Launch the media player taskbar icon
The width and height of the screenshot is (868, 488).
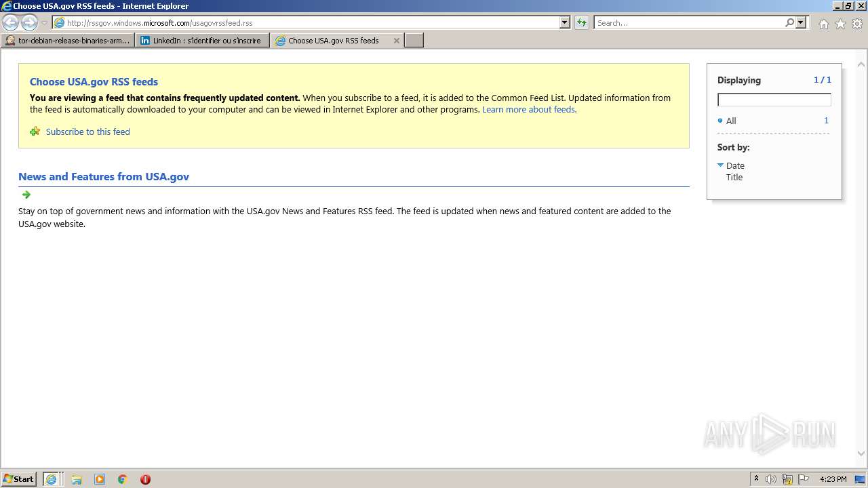coord(100,479)
